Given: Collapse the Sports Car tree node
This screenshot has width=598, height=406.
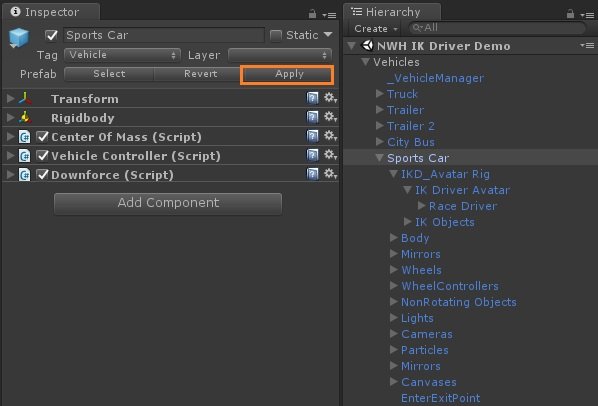Looking at the screenshot, I should click(x=379, y=158).
